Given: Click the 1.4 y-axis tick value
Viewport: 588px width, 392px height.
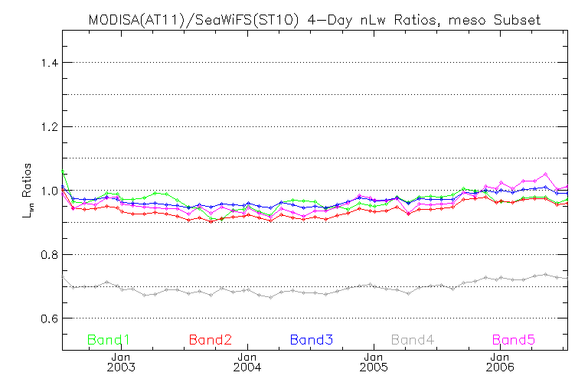Looking at the screenshot, I should click(50, 63).
